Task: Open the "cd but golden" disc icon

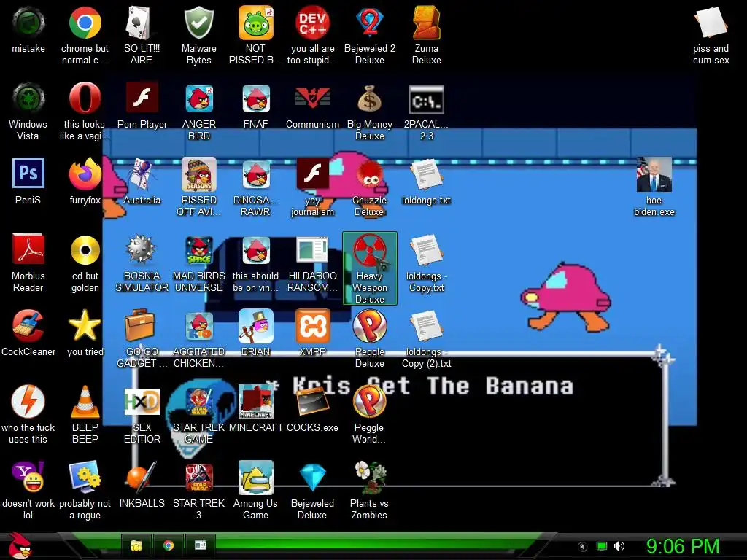Action: tap(85, 249)
